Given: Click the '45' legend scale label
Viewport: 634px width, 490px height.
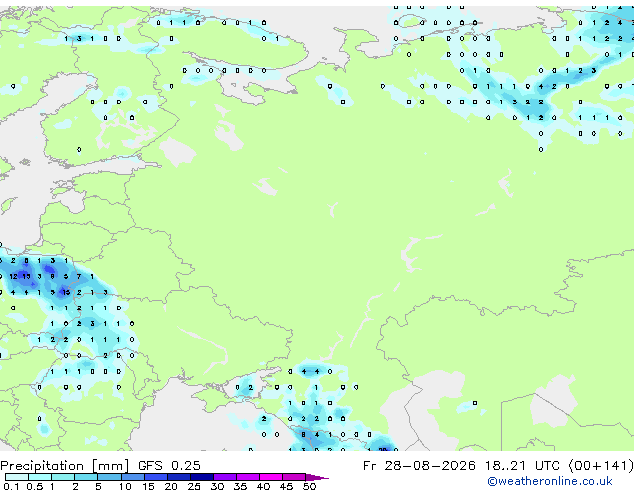Looking at the screenshot, I should point(286,486).
